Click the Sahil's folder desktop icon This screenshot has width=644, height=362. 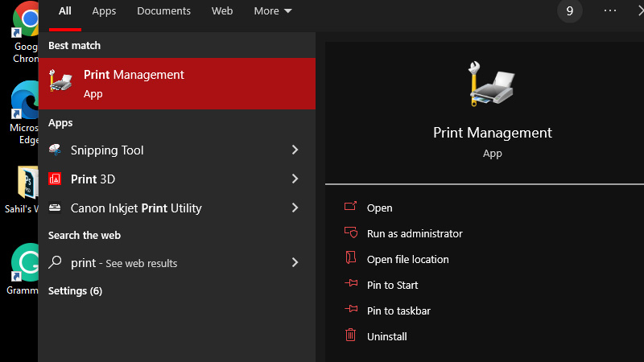point(27,183)
